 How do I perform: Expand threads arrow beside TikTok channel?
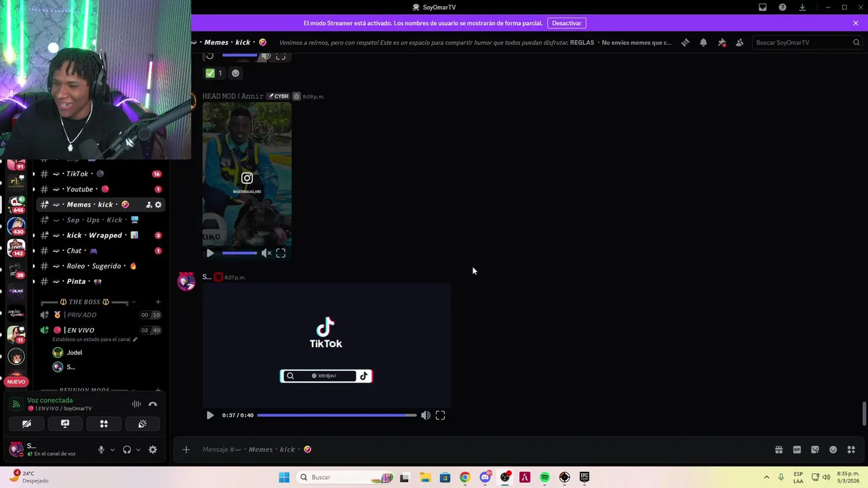pyautogui.click(x=34, y=174)
